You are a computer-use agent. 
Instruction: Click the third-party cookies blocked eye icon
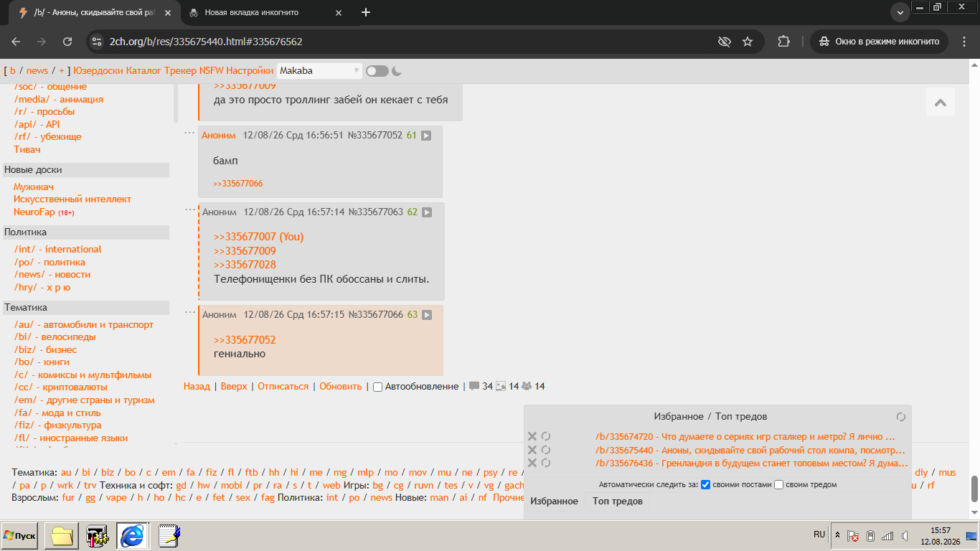[x=725, y=42]
